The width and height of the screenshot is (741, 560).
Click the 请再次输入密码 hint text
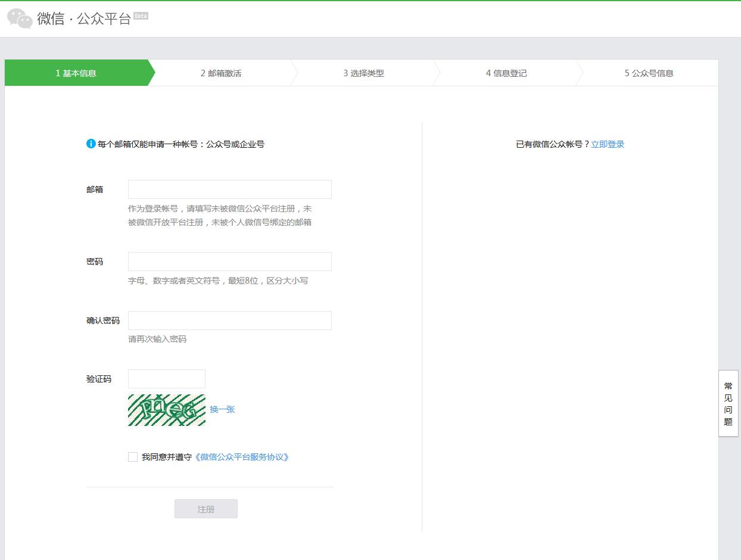pos(157,339)
